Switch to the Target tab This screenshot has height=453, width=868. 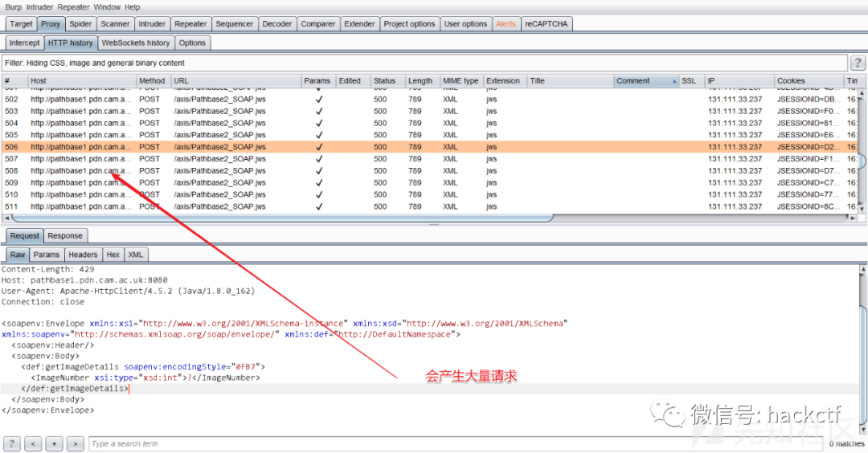coord(21,24)
